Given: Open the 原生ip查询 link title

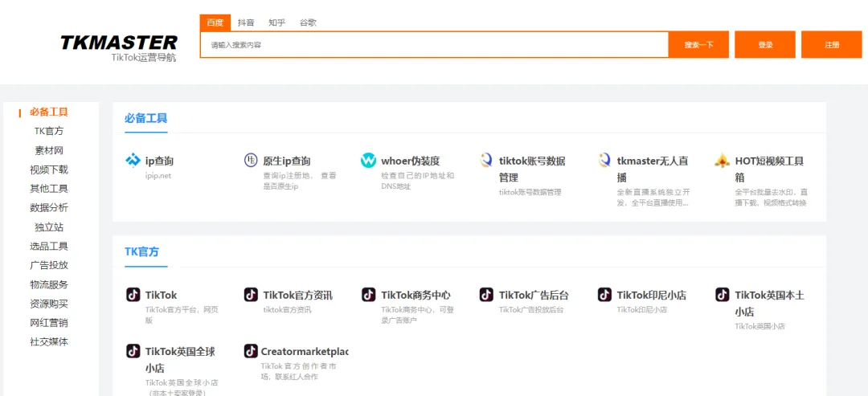Looking at the screenshot, I should tap(287, 161).
